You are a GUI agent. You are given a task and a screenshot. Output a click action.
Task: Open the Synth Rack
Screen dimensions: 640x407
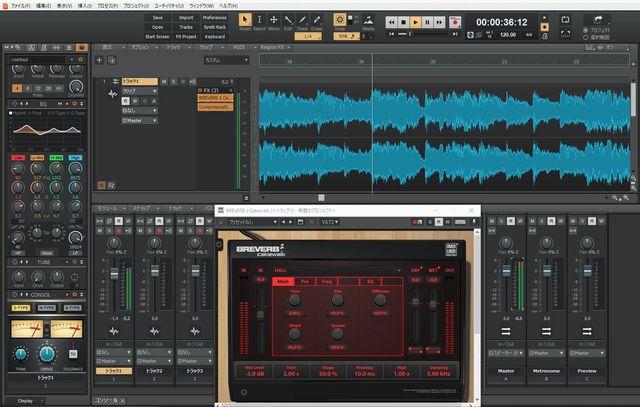[x=215, y=27]
